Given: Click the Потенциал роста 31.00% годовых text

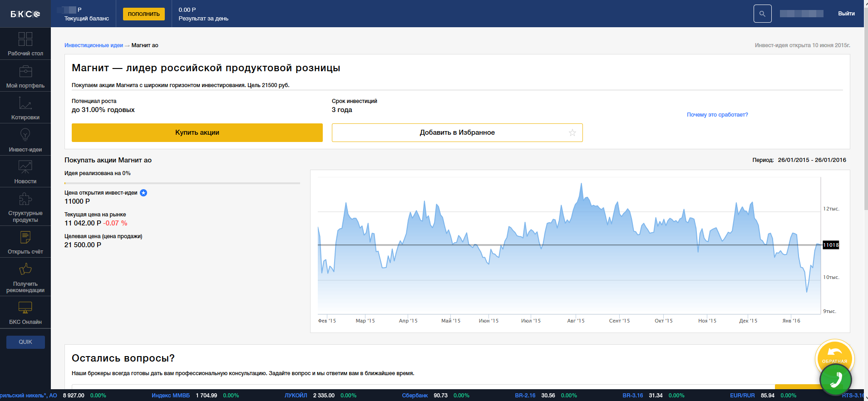Looking at the screenshot, I should [103, 110].
